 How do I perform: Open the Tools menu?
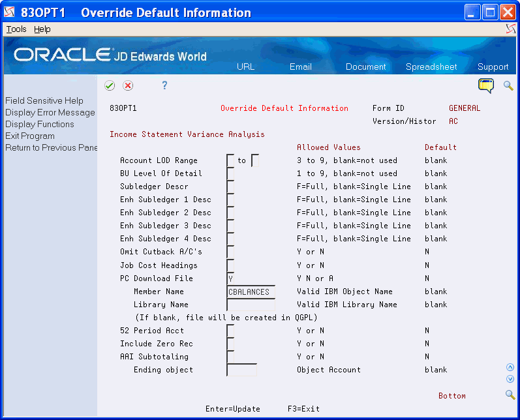[16, 29]
